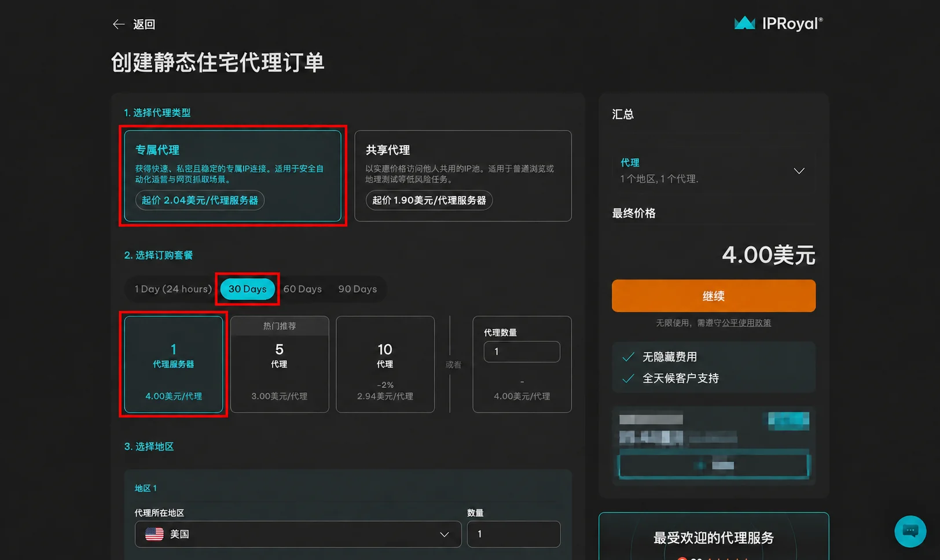Click the 无隐藏费用 checkmark icon
The width and height of the screenshot is (940, 560).
coord(628,357)
